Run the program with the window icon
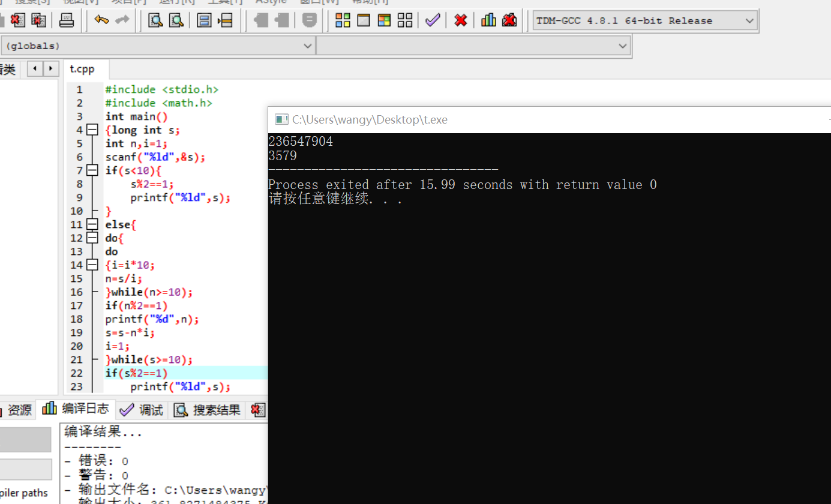This screenshot has width=831, height=504. (364, 20)
